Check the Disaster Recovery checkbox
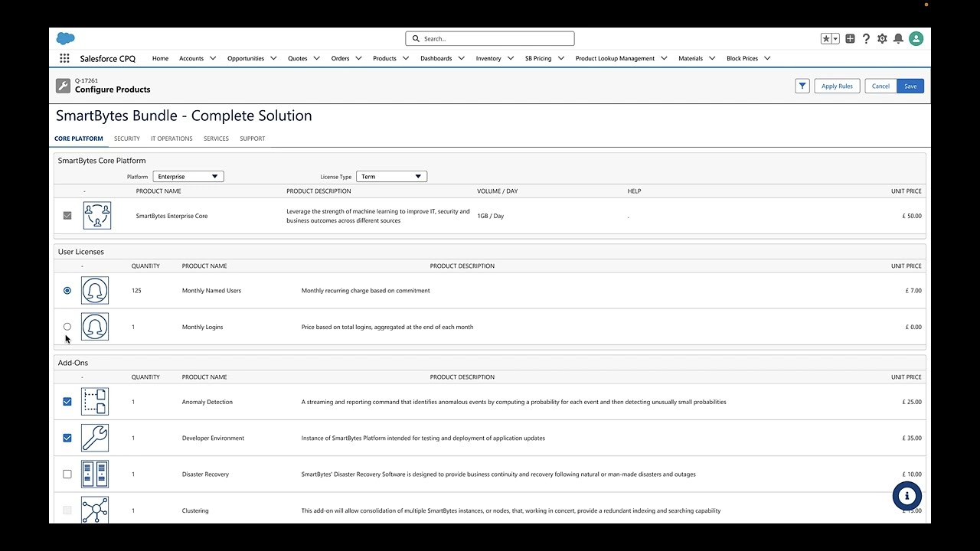Screen dimensions: 980x551 tap(67, 474)
